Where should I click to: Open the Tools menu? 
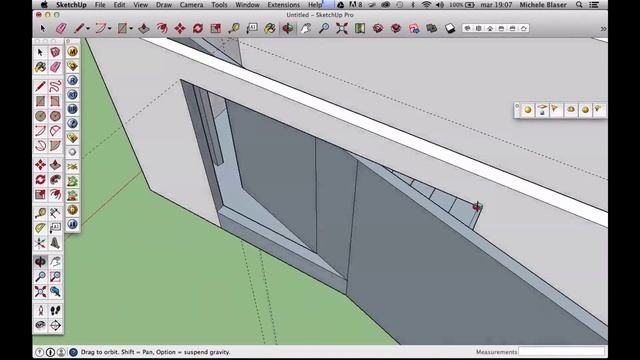[x=219, y=5]
